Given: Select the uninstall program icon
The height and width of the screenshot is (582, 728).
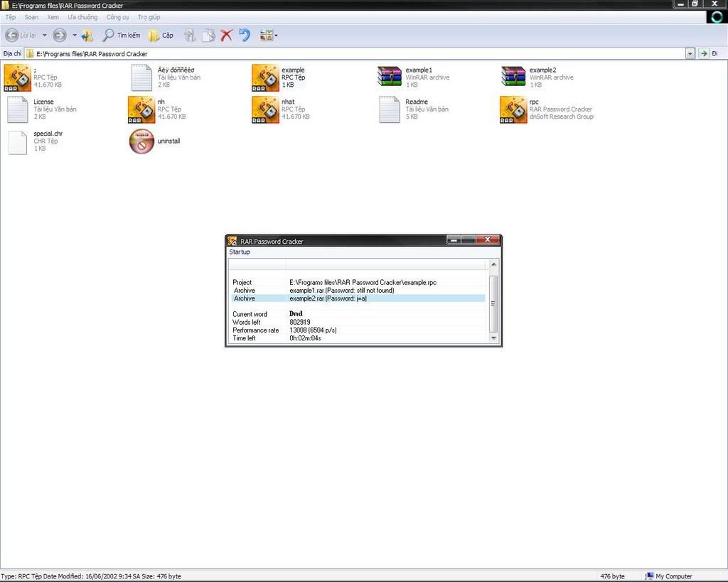Looking at the screenshot, I should pos(141,141).
